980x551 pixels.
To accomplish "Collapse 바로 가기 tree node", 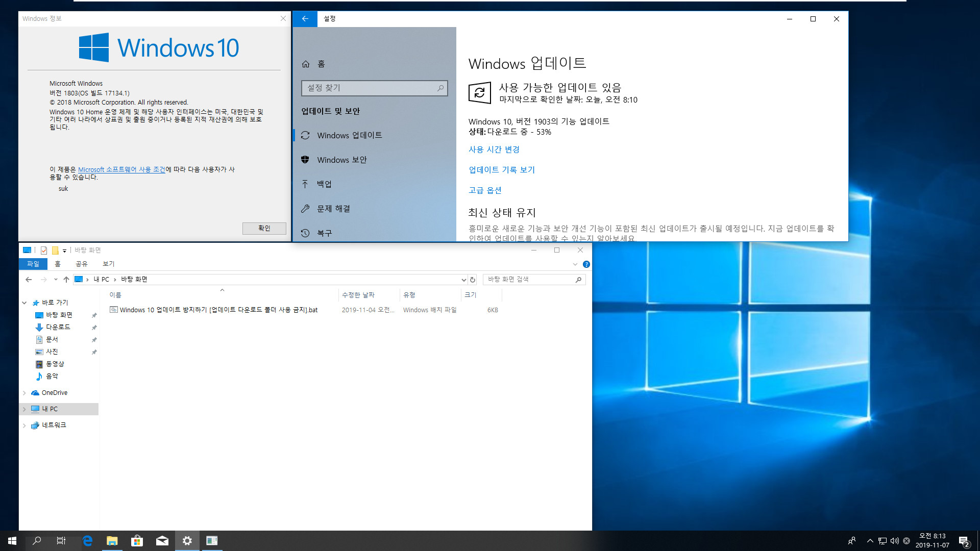I will coord(24,303).
